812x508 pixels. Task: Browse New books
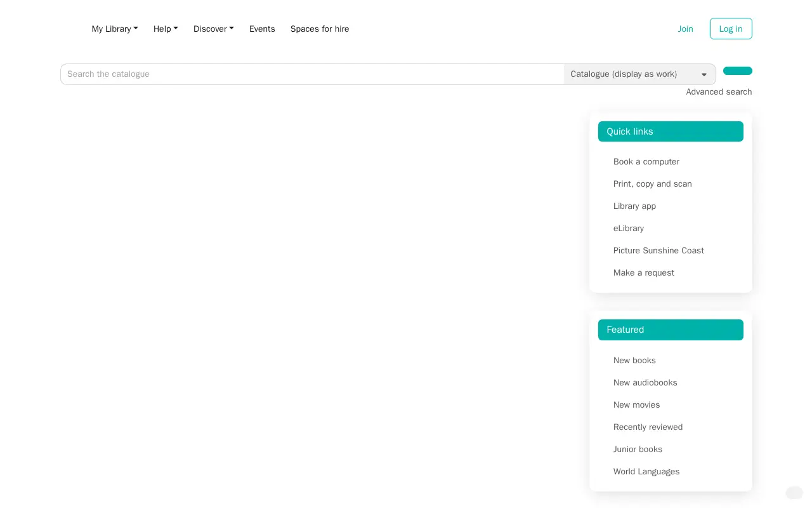pos(634,361)
